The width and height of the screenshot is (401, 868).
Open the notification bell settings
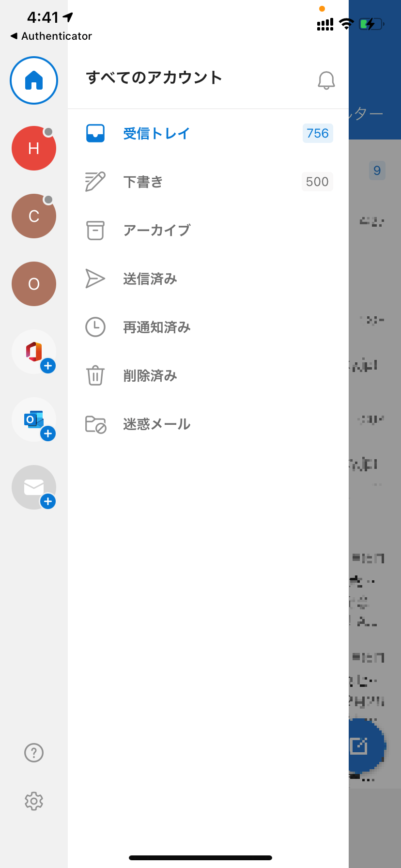326,80
